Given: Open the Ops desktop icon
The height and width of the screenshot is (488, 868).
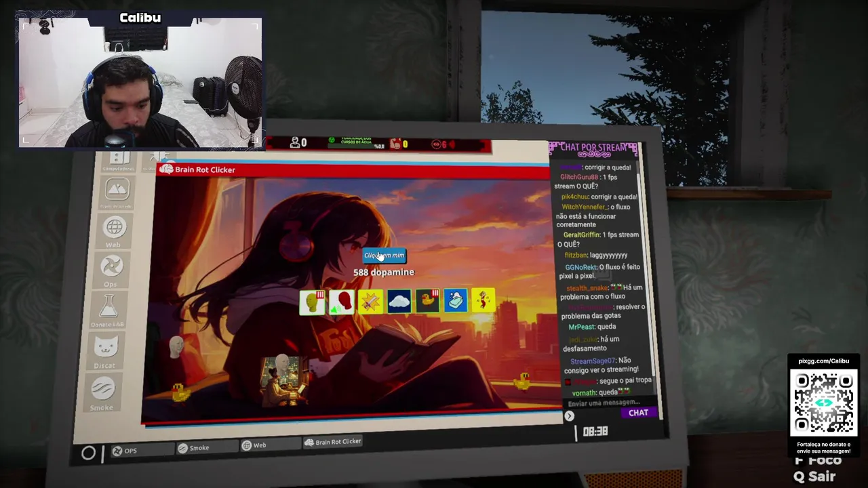Looking at the screenshot, I should [x=111, y=271].
